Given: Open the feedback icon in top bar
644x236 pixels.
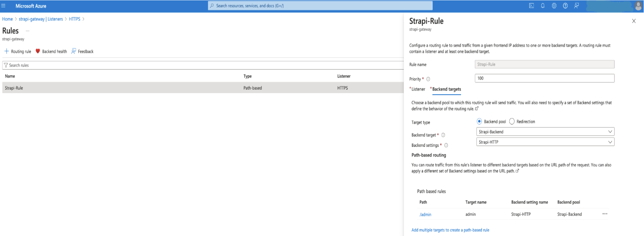Looking at the screenshot, I should [576, 6].
